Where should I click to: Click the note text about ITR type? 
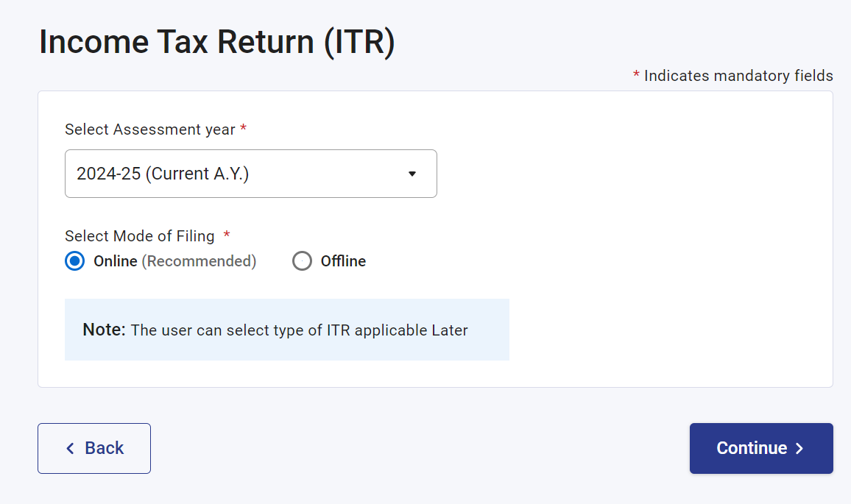click(x=300, y=330)
